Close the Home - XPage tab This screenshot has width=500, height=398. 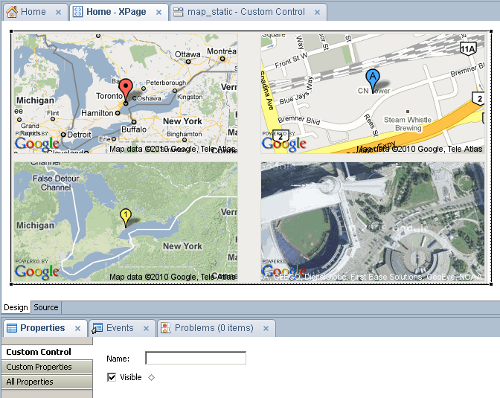pos(159,12)
